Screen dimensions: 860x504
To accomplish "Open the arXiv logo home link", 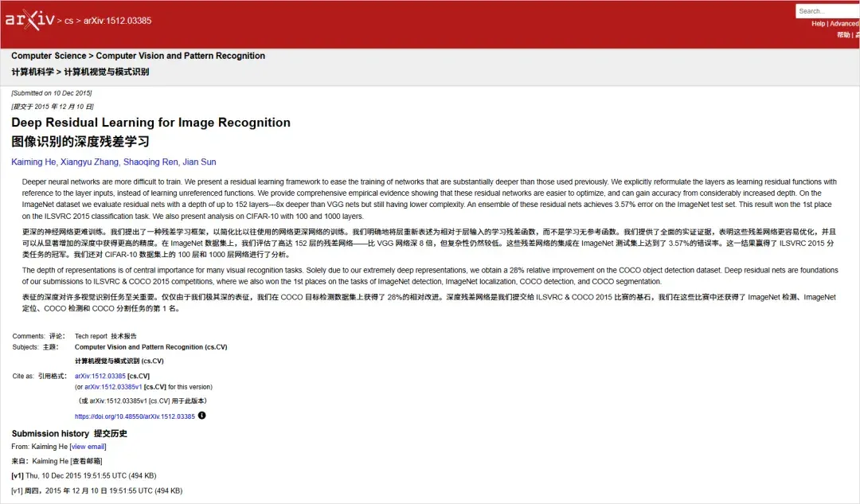I will coord(29,20).
